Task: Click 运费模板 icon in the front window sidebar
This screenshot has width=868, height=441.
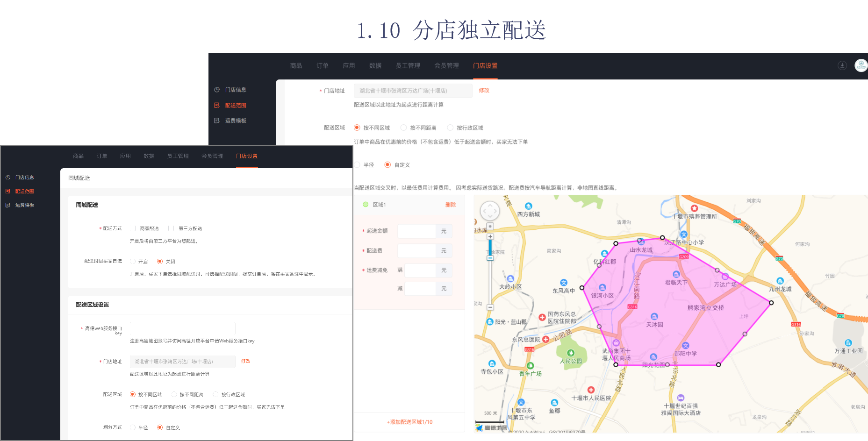Action: [x=8, y=205]
